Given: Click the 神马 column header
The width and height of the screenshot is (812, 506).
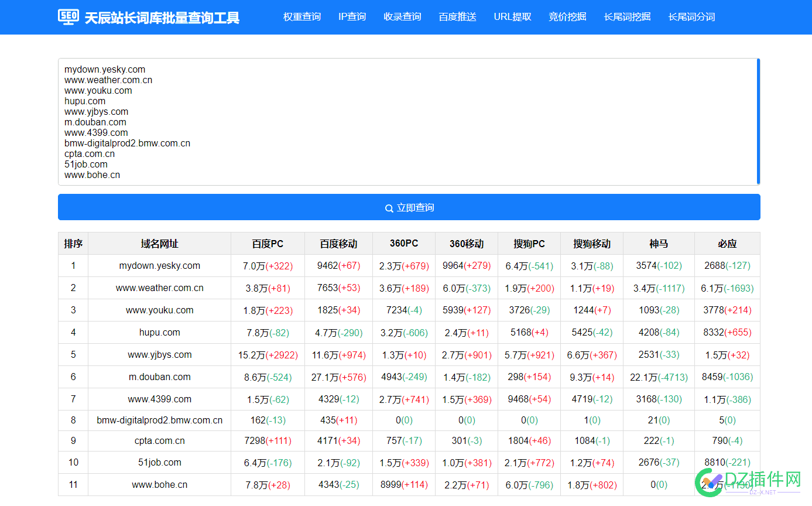Looking at the screenshot, I should (x=659, y=244).
